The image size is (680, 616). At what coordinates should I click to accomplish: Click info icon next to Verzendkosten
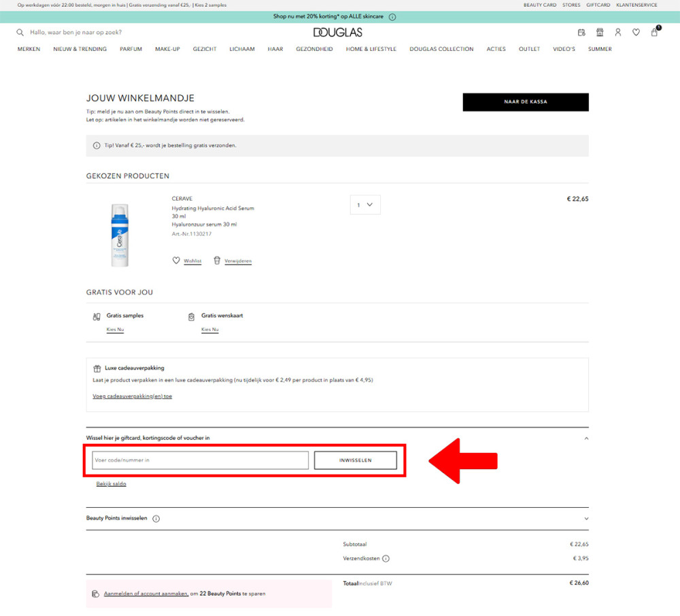coord(386,559)
